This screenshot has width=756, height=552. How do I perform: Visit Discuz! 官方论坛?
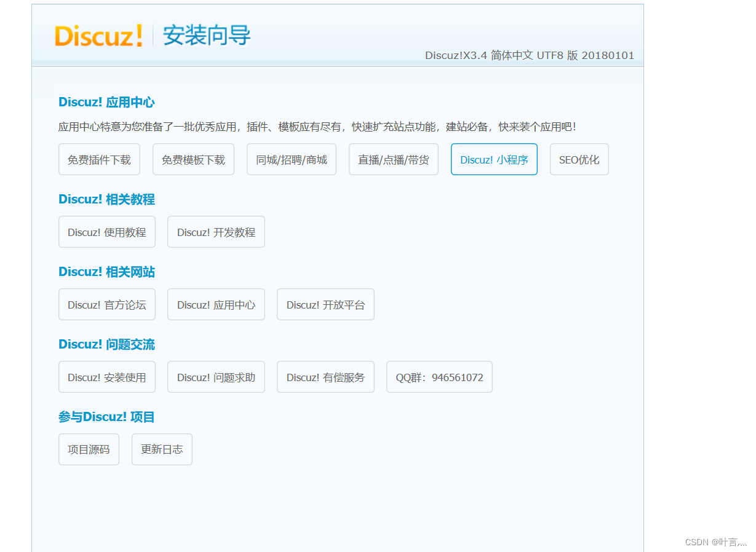[x=107, y=305]
